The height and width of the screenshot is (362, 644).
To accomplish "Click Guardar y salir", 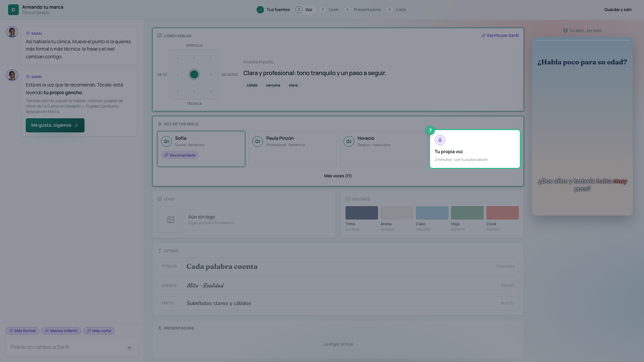I will coord(618,10).
